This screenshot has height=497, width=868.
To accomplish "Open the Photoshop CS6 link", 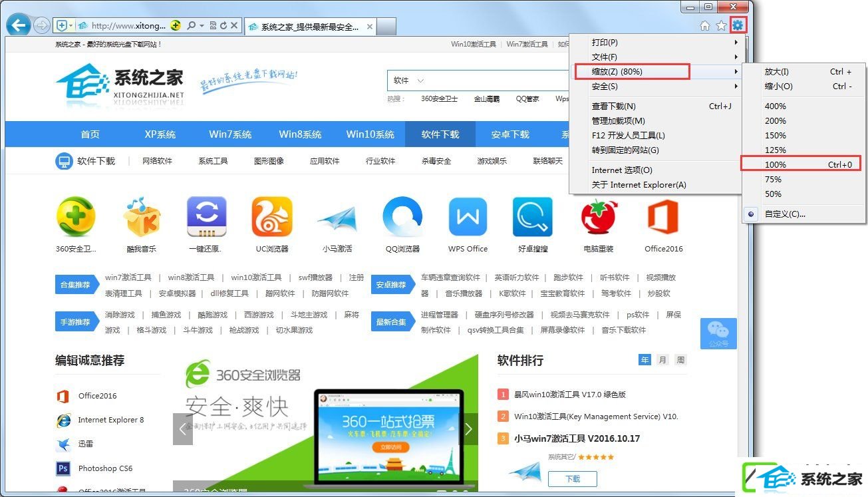I will click(105, 468).
